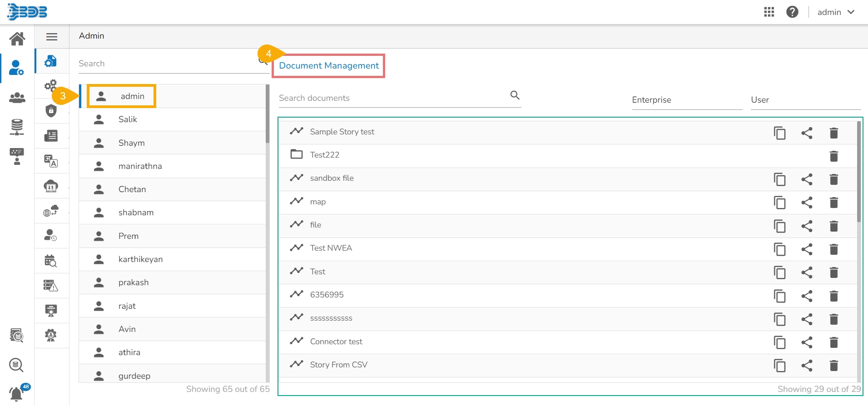Click the user list scrollbar
Image resolution: width=868 pixels, height=406 pixels.
(268, 114)
